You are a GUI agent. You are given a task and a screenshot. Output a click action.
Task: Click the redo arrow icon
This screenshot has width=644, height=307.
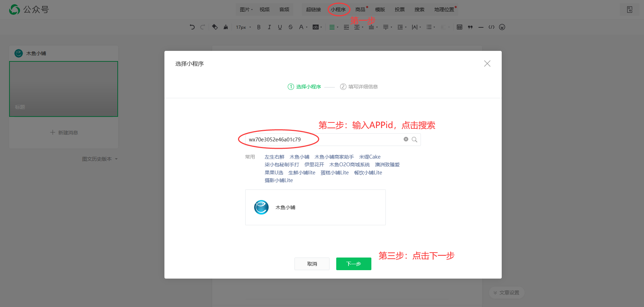tap(203, 27)
